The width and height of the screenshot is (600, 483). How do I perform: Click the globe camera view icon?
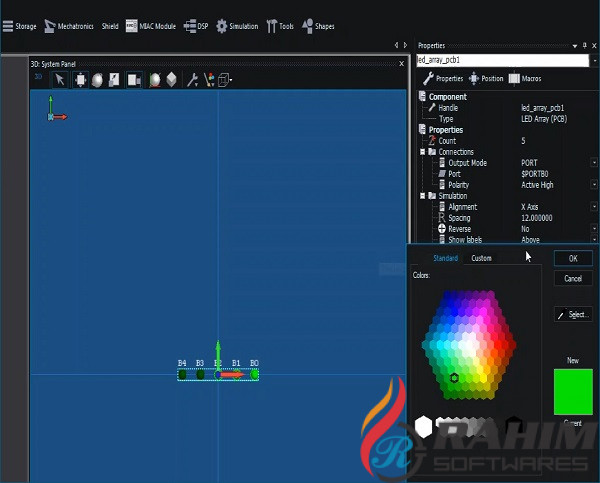[x=155, y=80]
